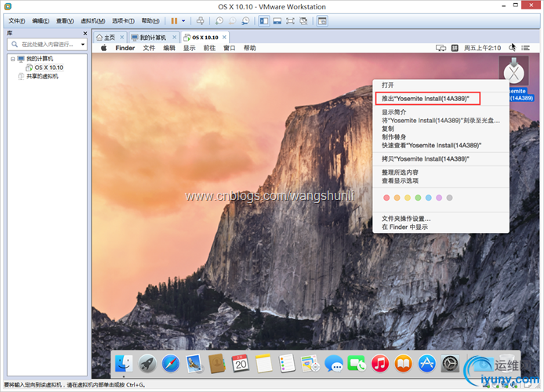Click the take snapshot clock icon
This screenshot has width=544, height=392.
coord(219,21)
